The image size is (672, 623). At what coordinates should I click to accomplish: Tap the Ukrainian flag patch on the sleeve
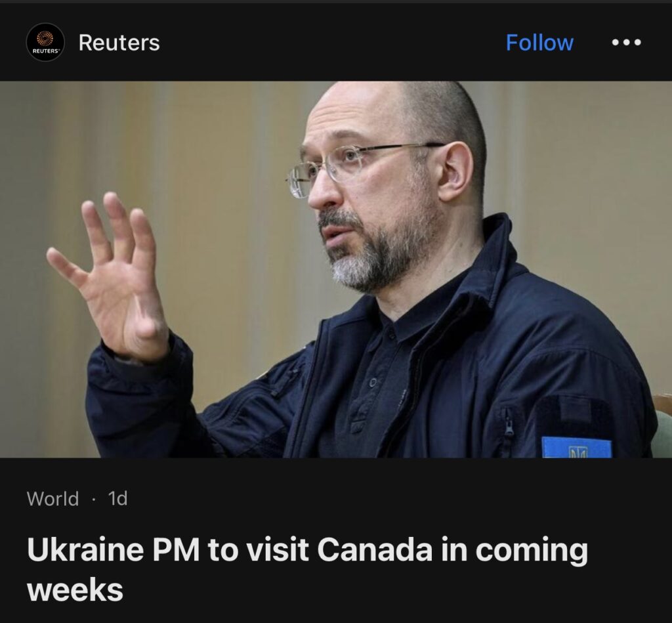[x=576, y=447]
